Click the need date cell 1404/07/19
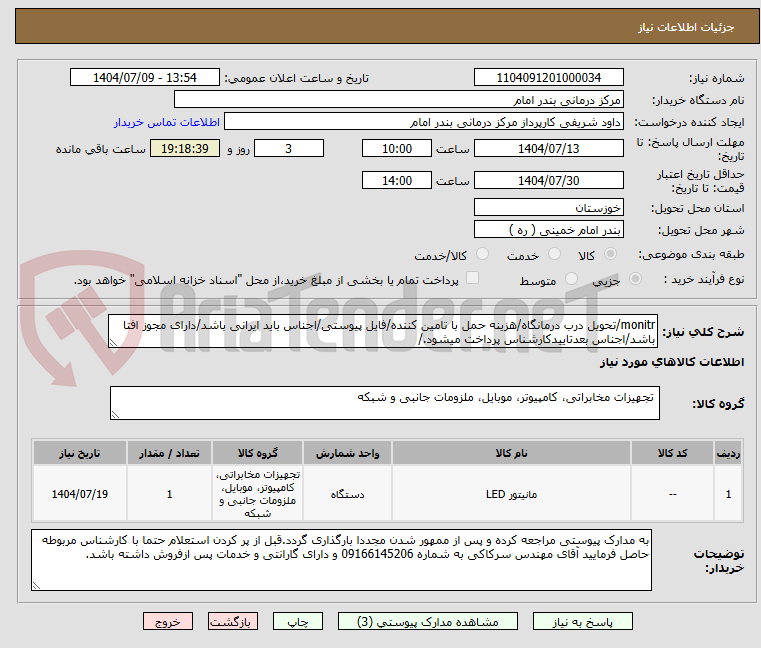Image resolution: width=761 pixels, height=648 pixels. pyautogui.click(x=80, y=494)
